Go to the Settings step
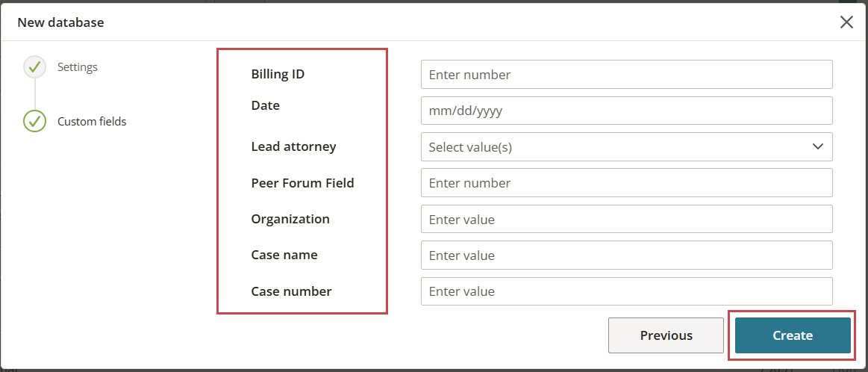Screen dimensions: 868x372 (78, 67)
